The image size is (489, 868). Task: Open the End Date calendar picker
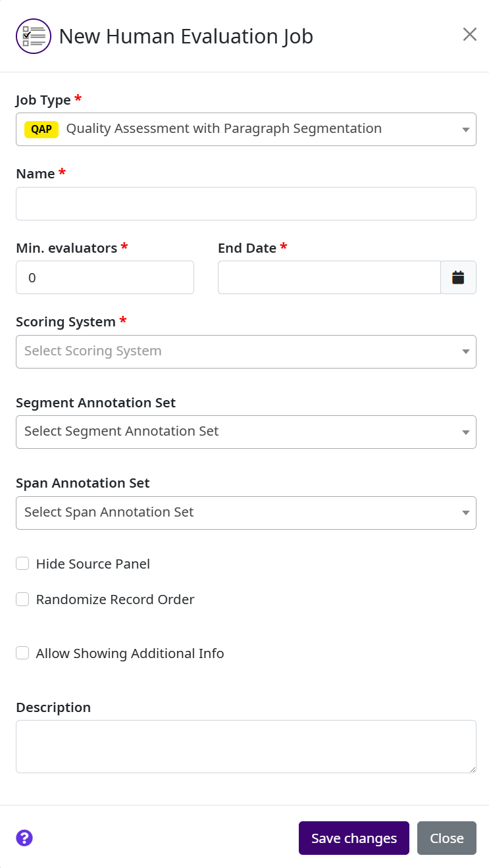[x=458, y=278]
